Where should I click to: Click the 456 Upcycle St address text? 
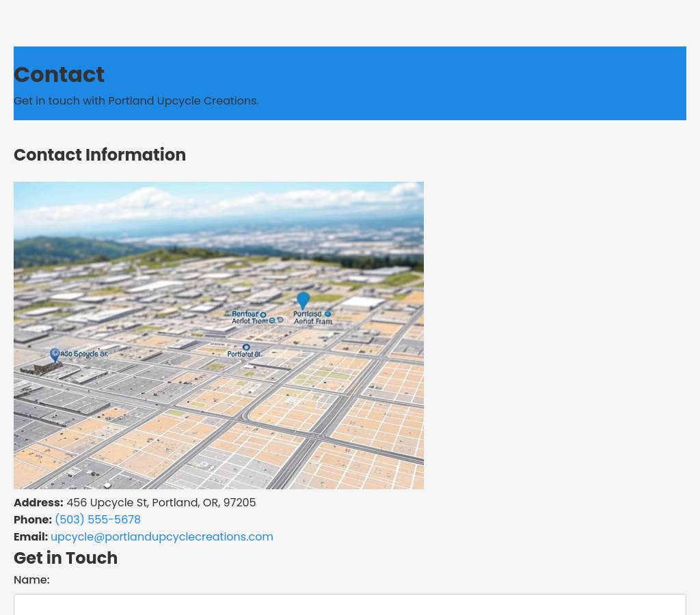tap(161, 502)
